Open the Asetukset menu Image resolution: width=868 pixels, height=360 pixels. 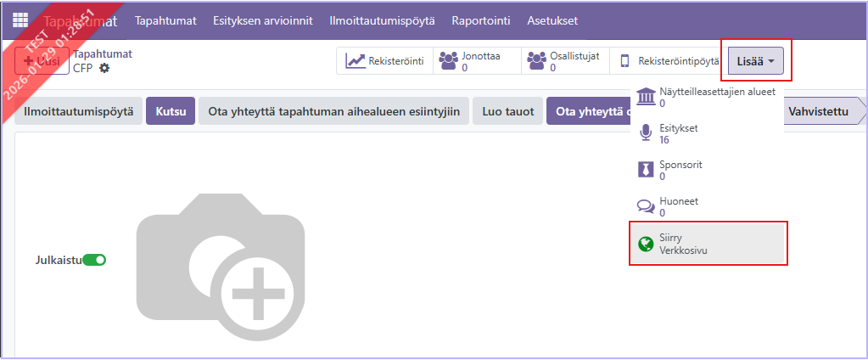pos(553,20)
